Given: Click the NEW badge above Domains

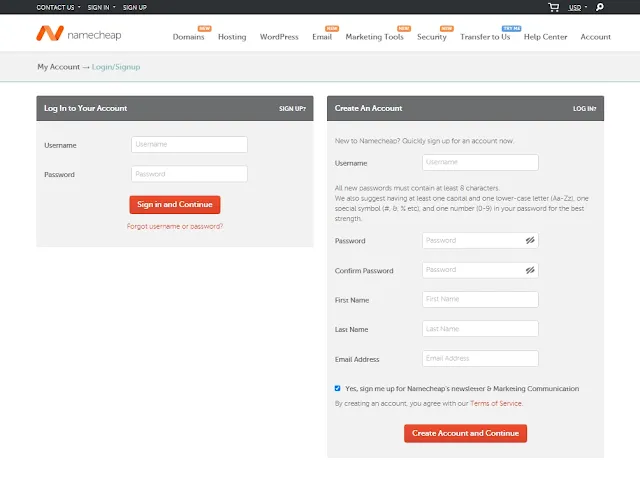Looking at the screenshot, I should (204, 28).
